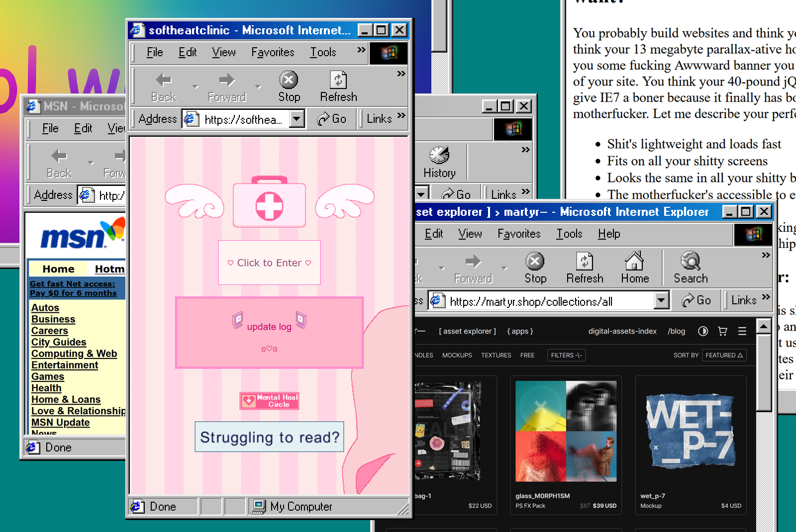Viewport: 796px width, 532px height.
Task: Open City Guides link on MSN
Action: (59, 342)
